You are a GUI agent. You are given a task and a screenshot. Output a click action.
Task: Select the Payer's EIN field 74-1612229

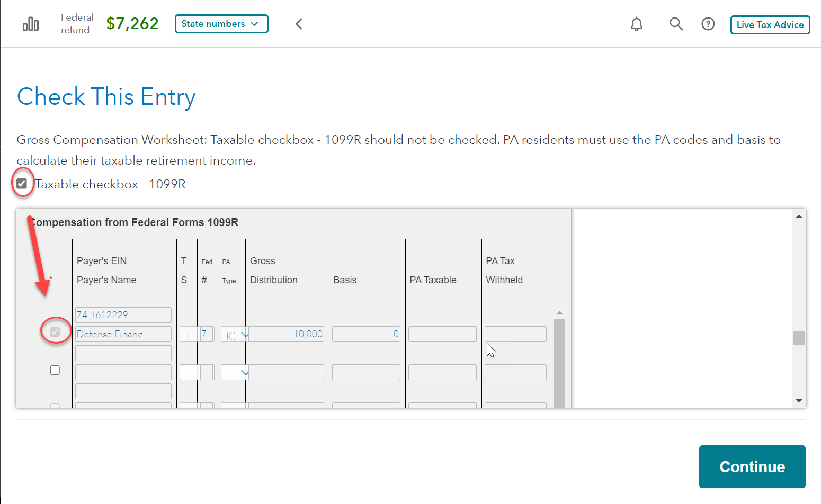123,315
